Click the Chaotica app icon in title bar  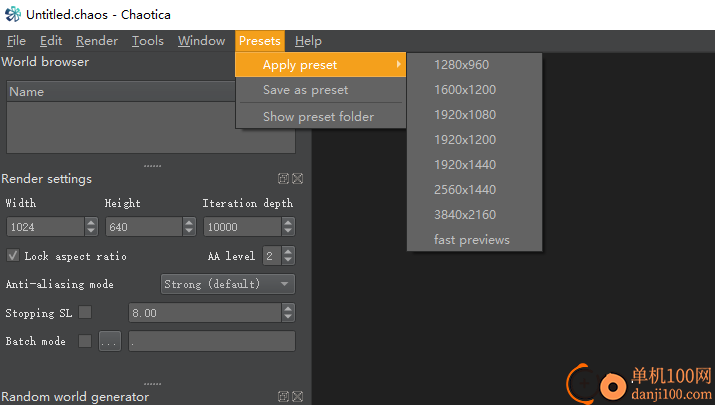(x=13, y=14)
